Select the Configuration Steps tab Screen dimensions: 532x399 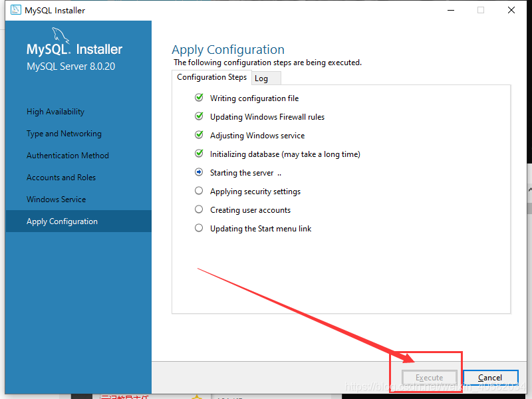[211, 77]
